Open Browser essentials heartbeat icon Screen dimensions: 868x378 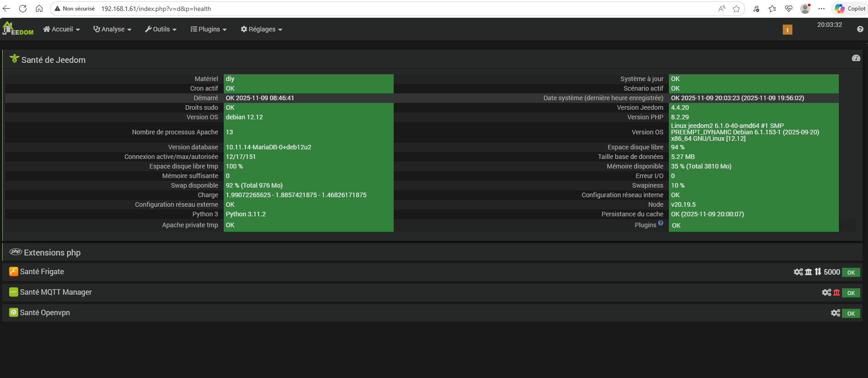(x=789, y=9)
